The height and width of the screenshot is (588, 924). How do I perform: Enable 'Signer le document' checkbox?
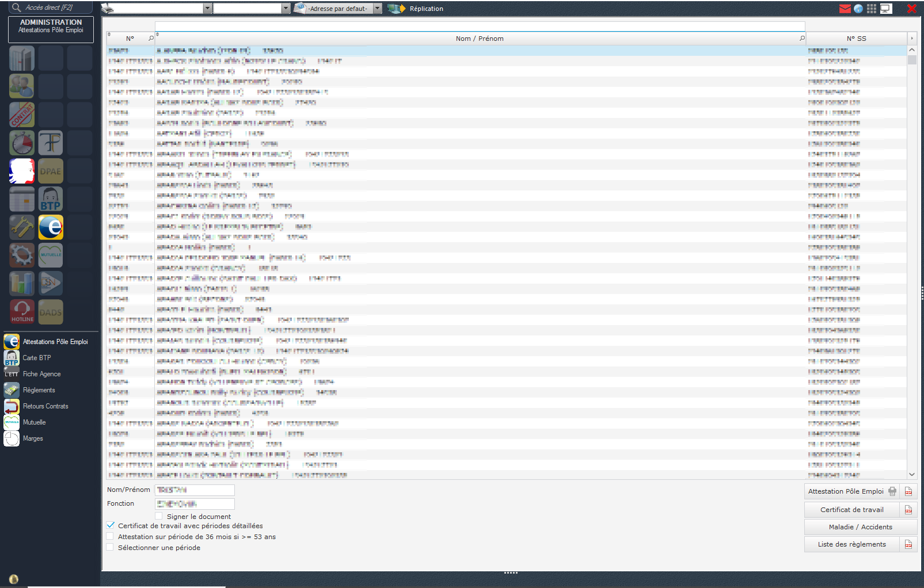[x=159, y=516]
